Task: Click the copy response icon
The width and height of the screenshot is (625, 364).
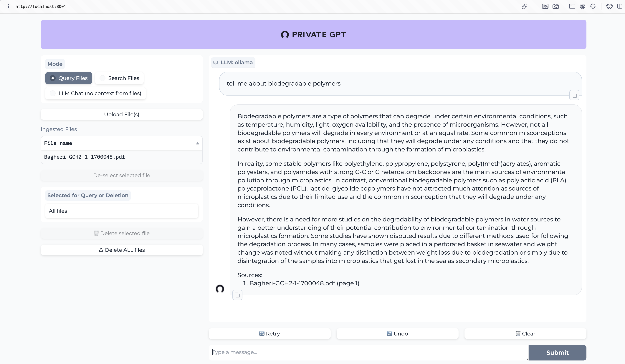Action: pyautogui.click(x=237, y=295)
